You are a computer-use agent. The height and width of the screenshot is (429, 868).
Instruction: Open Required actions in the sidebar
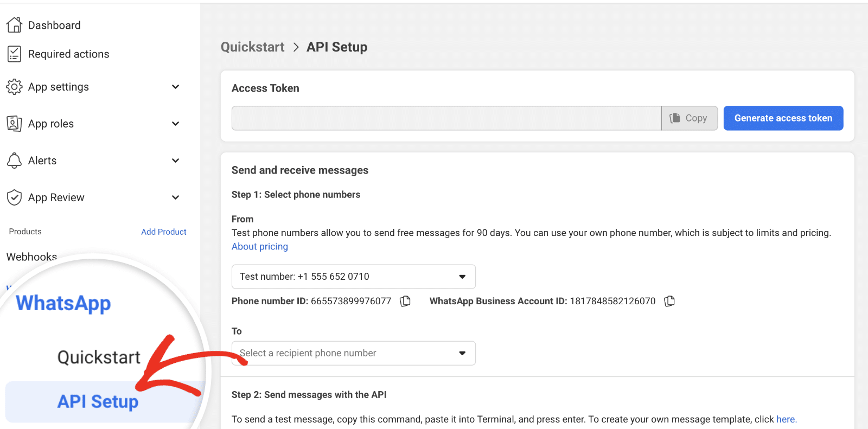pyautogui.click(x=69, y=54)
